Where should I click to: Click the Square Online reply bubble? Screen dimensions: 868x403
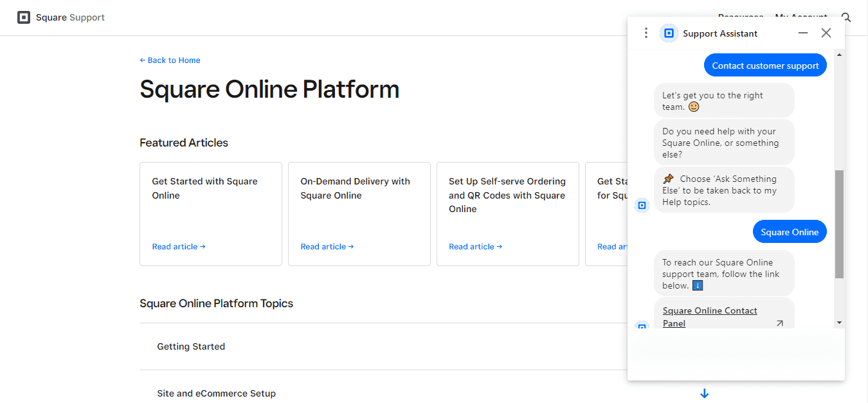click(x=790, y=232)
